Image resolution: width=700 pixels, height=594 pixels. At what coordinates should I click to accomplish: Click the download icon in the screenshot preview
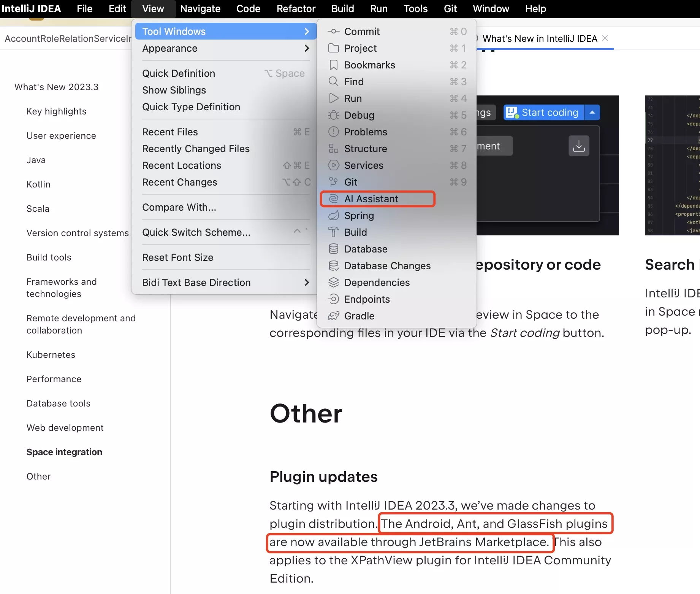(579, 146)
